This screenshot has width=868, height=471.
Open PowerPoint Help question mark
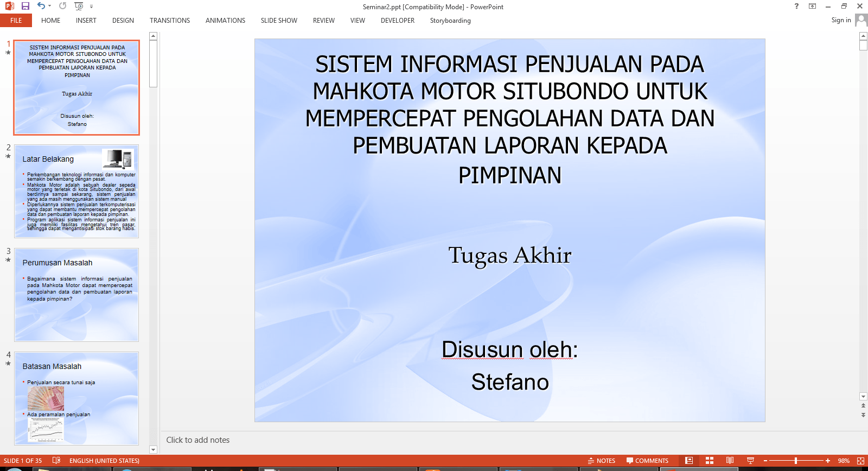pos(796,7)
